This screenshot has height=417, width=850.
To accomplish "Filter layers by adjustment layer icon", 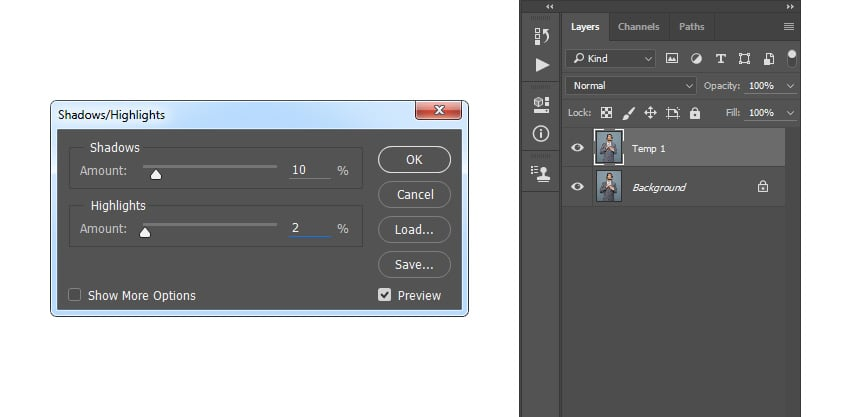I will point(696,59).
